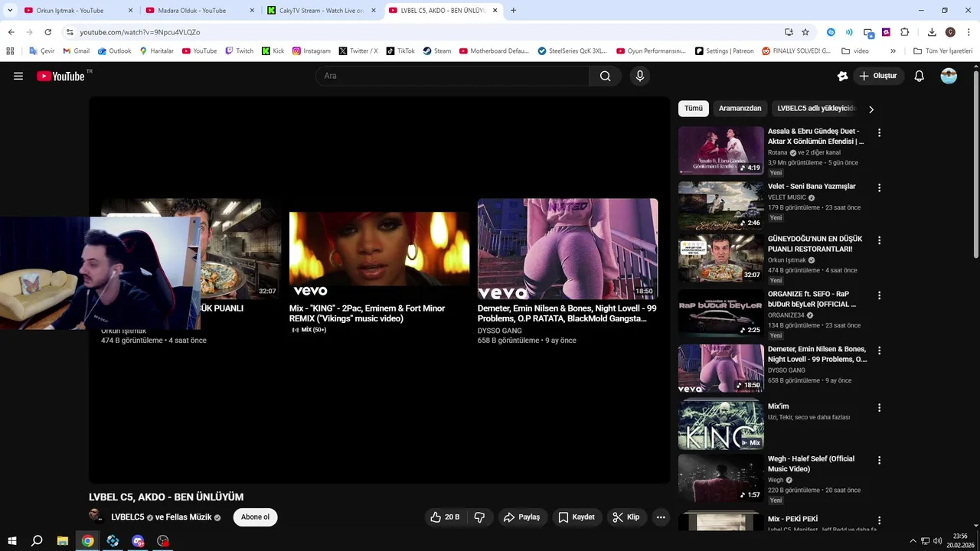Image resolution: width=980 pixels, height=551 pixels.
Task: Open a new browser tab
Action: coord(513,11)
